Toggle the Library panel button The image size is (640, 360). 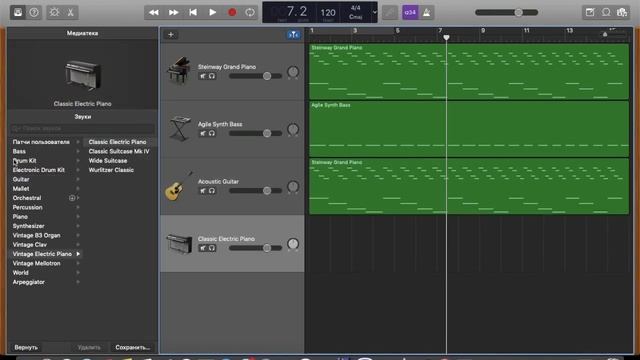click(x=18, y=12)
